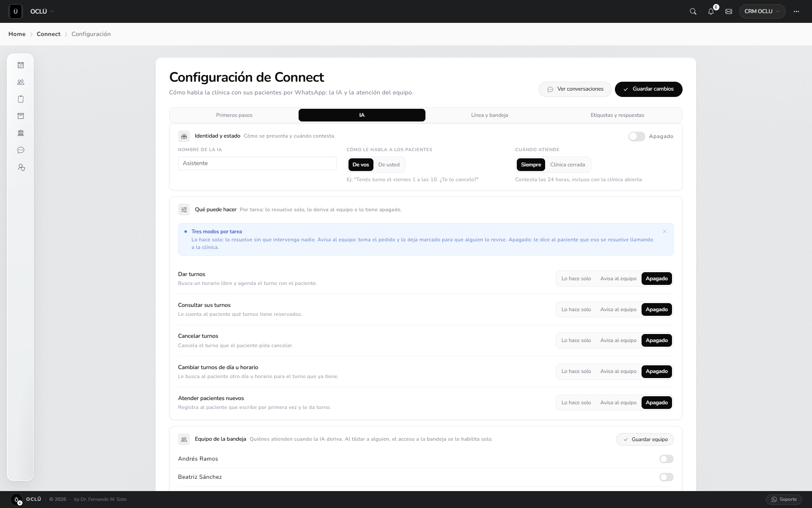Go to Connect breadcrumb
The width and height of the screenshot is (812, 508).
[x=49, y=34]
